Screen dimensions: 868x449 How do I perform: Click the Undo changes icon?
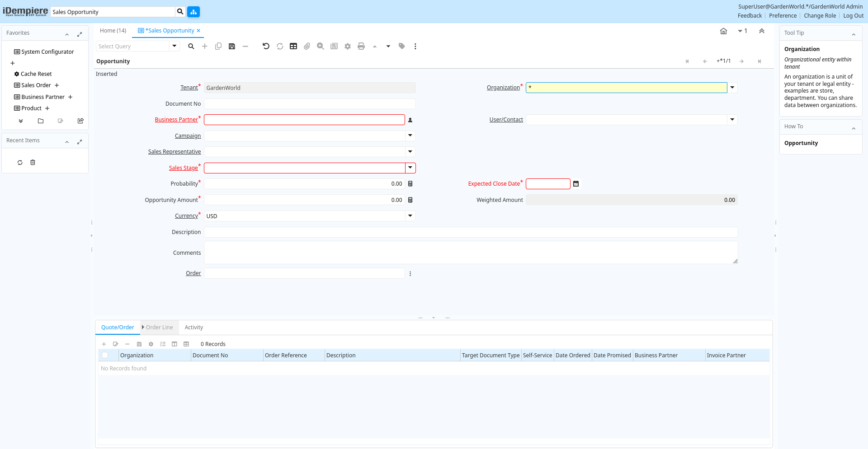(266, 46)
